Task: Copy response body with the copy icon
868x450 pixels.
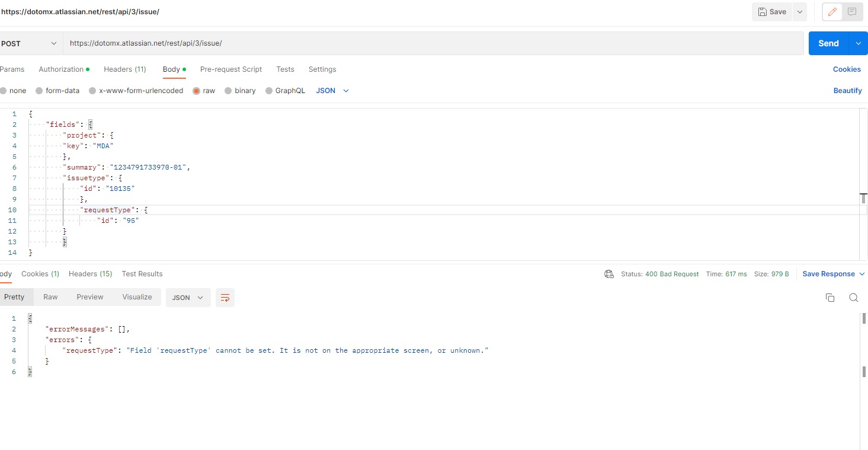Action: click(830, 298)
